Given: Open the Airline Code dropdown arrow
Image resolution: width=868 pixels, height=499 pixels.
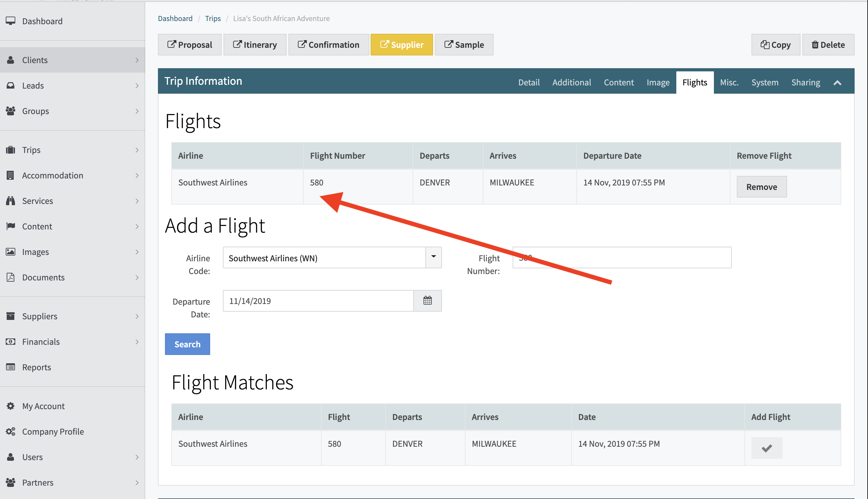Looking at the screenshot, I should 433,257.
